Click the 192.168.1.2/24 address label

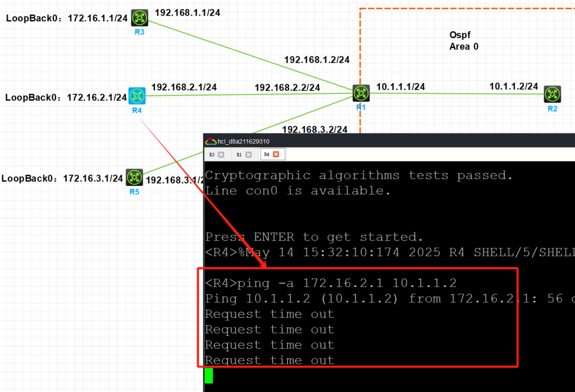(x=317, y=60)
